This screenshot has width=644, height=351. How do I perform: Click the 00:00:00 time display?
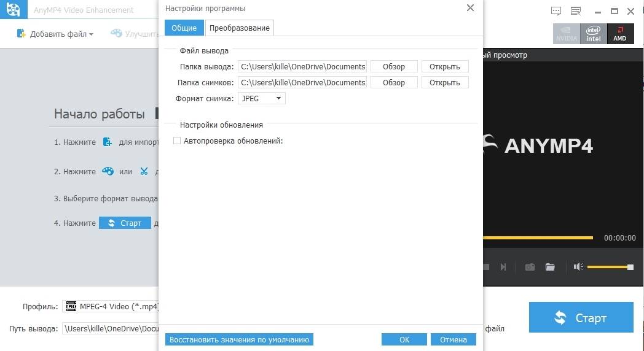click(x=620, y=238)
